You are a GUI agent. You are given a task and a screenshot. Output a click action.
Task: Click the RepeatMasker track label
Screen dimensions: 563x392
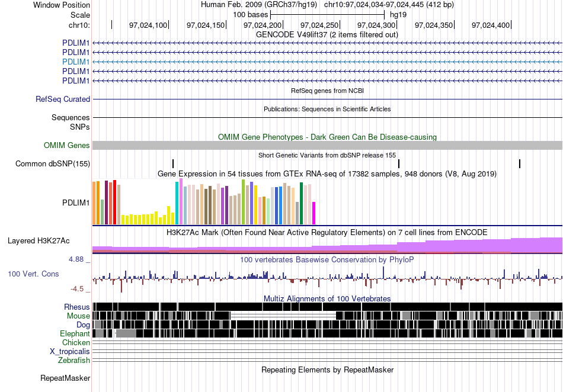[65, 378]
